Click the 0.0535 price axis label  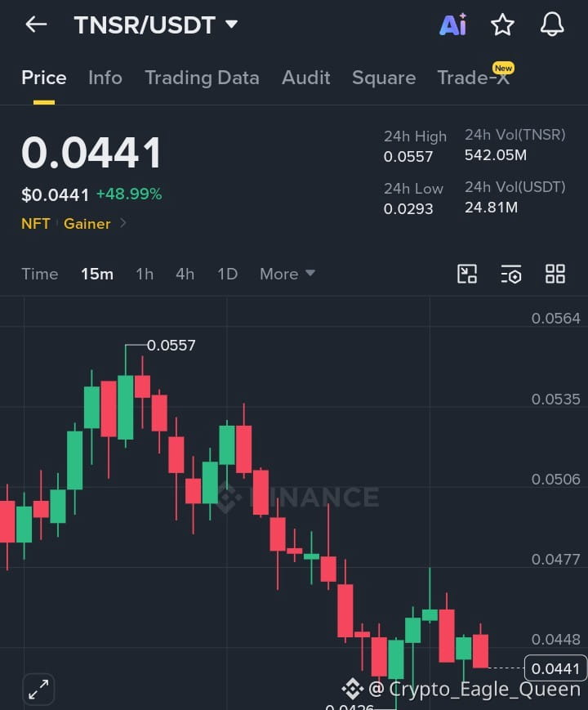(x=556, y=399)
